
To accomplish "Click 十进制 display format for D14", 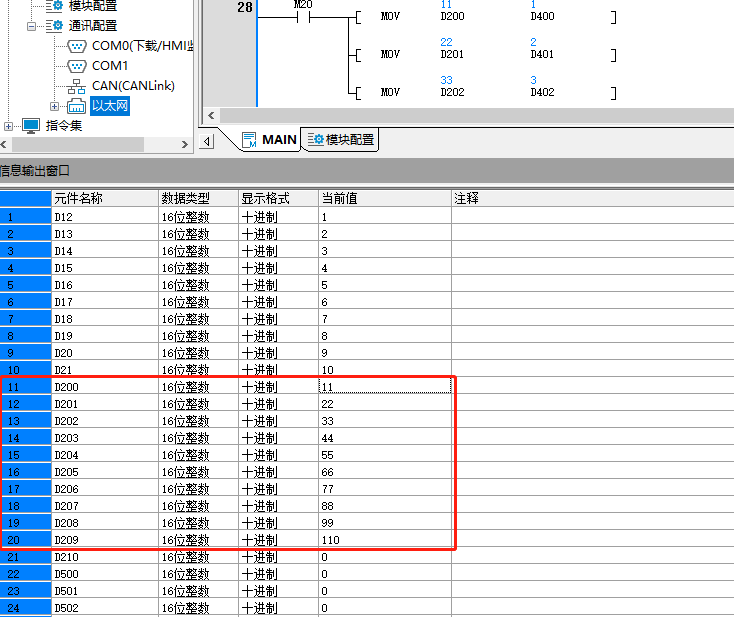I will point(279,251).
